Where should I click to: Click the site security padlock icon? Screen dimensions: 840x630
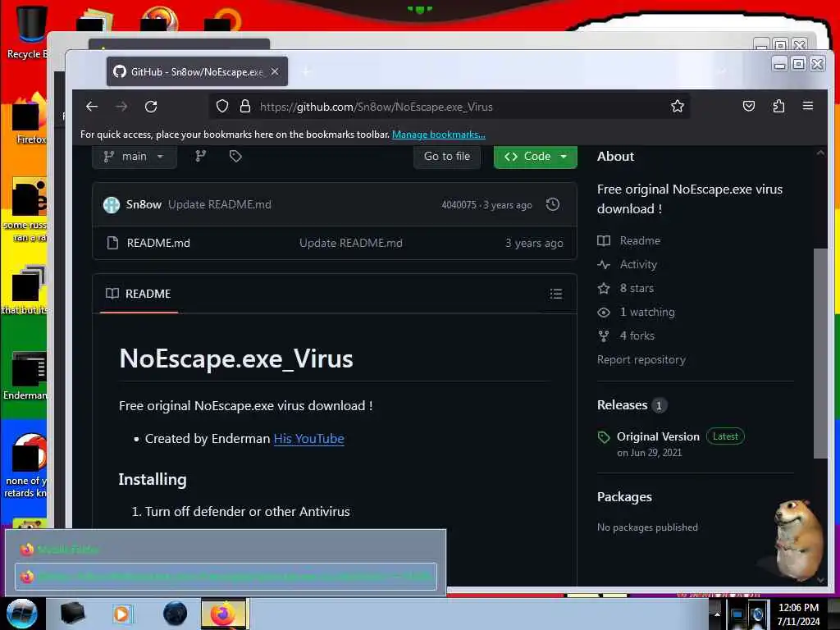[245, 106]
